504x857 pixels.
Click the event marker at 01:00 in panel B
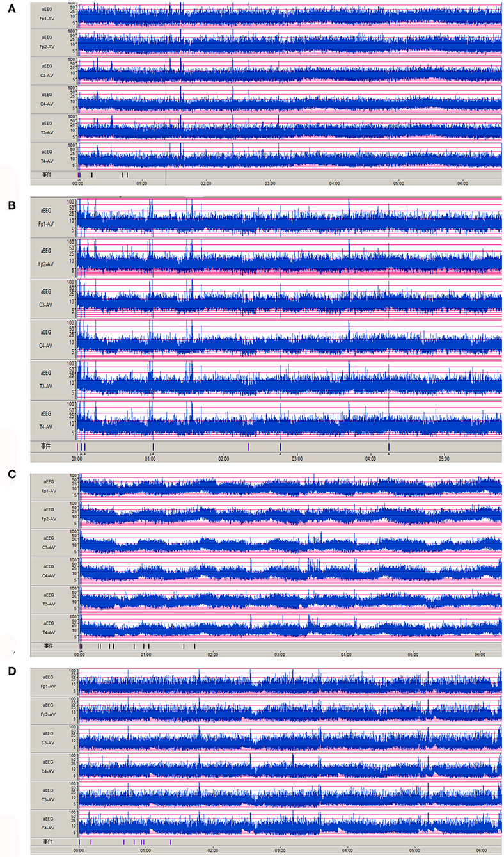153,446
